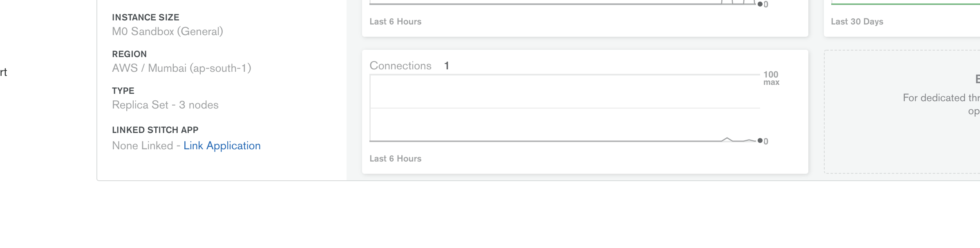Click the Connections chart data point marker

[759, 140]
